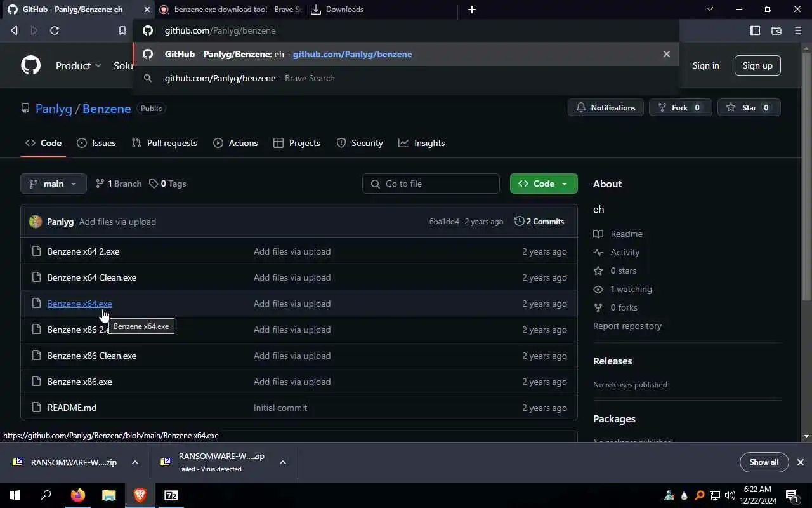Open the Security tab
Viewport: 812px width, 508px height.
(360, 143)
